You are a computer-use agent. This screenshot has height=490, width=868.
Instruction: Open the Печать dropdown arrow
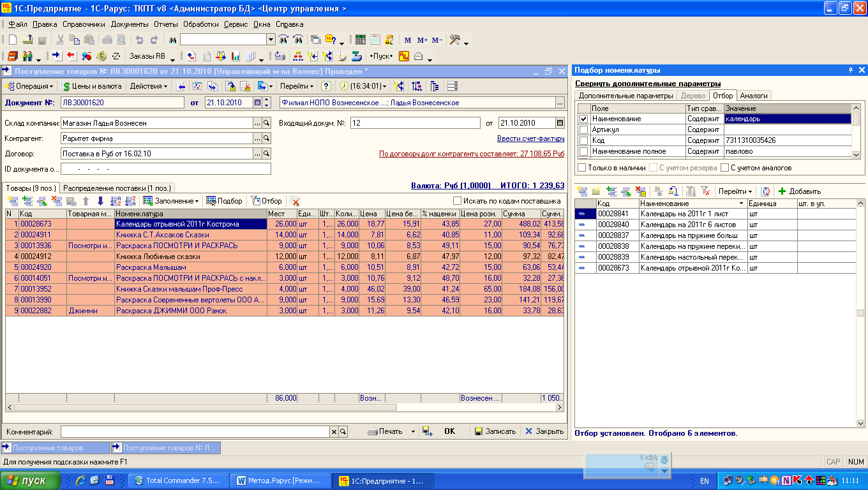[x=413, y=431]
